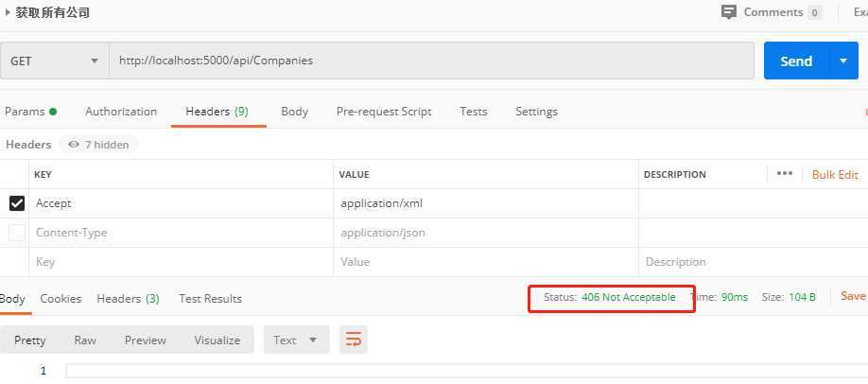Edit the Accept key cell
The height and width of the screenshot is (384, 868).
pos(181,203)
